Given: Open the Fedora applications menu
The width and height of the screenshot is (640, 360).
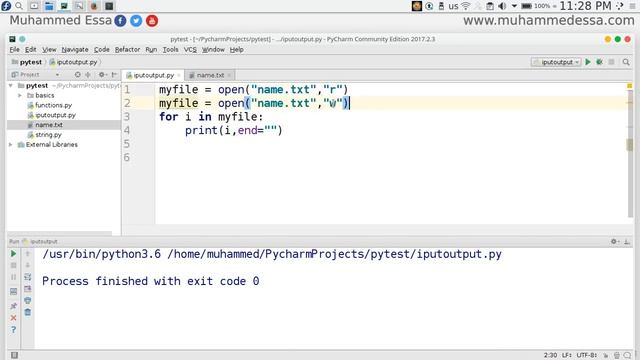Looking at the screenshot, I should [6, 6].
